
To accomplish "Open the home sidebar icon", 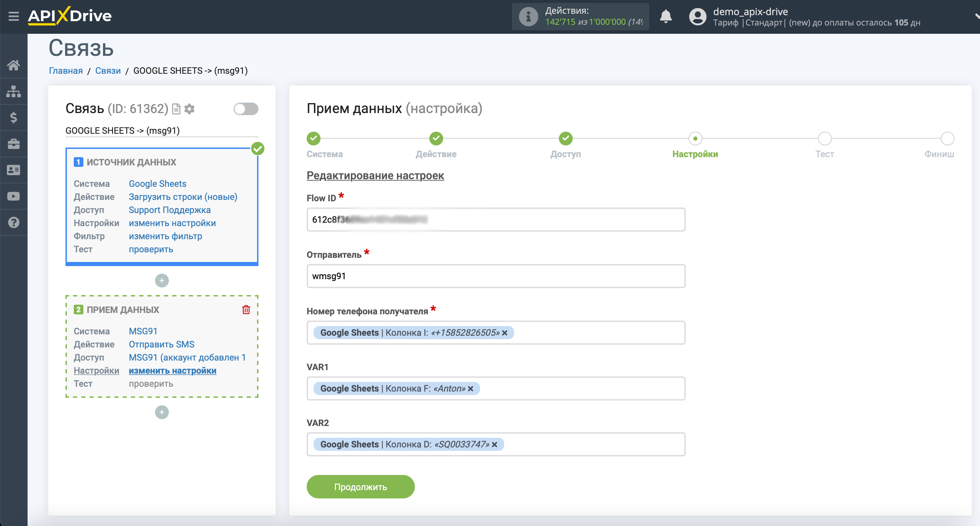I will [14, 65].
